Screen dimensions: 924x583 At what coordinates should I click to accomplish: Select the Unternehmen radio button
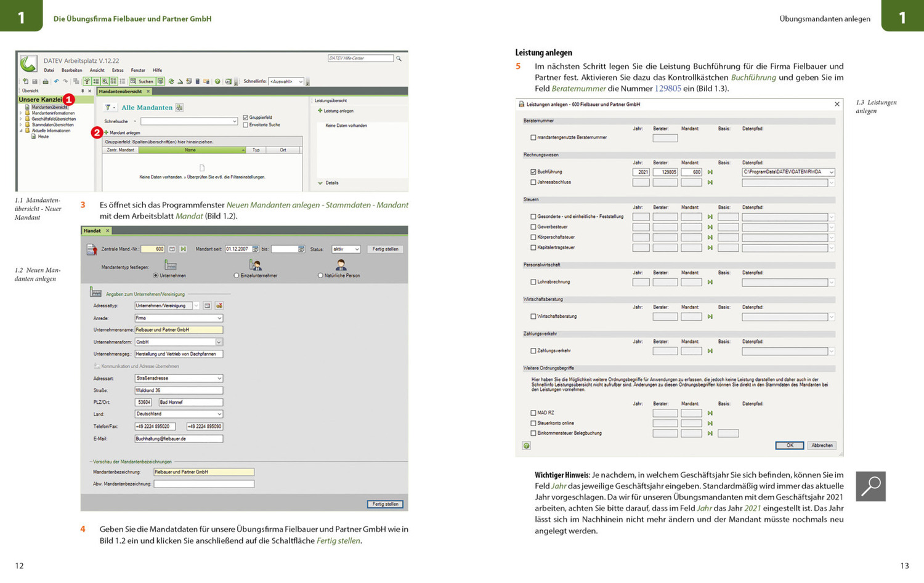[155, 276]
